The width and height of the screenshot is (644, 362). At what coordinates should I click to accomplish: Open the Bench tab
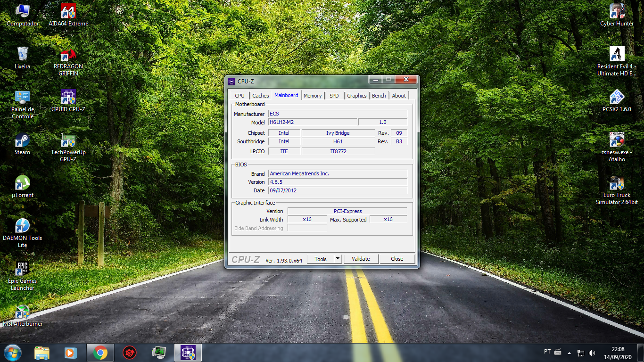click(379, 96)
